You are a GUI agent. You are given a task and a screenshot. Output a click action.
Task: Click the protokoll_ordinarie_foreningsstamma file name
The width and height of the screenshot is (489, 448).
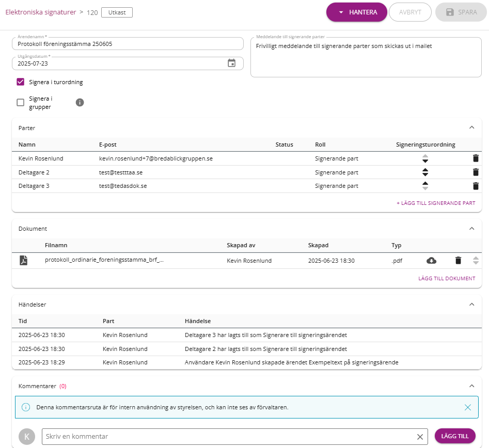pyautogui.click(x=104, y=260)
